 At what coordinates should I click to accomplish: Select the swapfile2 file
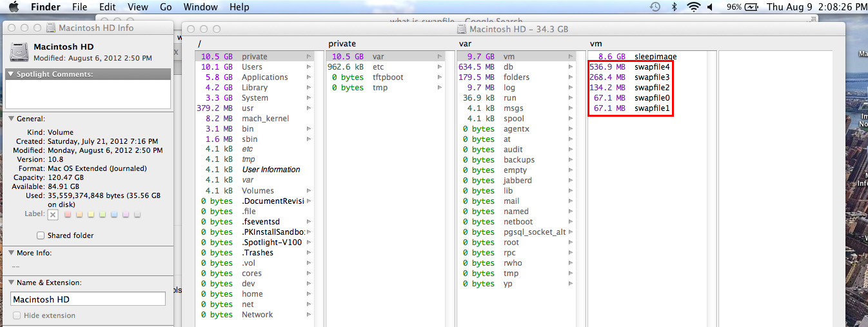pos(647,88)
